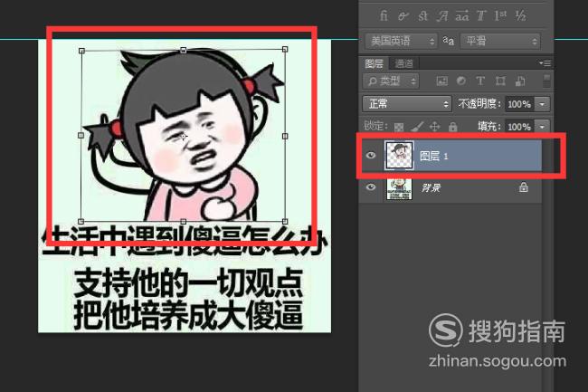The width and height of the screenshot is (588, 392).
Task: Lock image pixels brush icon
Action: (x=417, y=127)
